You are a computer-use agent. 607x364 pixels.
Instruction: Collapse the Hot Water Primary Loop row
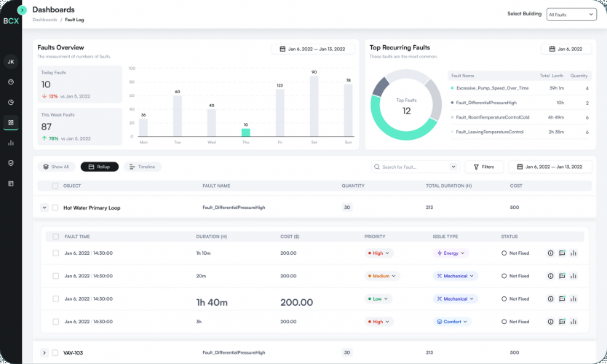[44, 207]
